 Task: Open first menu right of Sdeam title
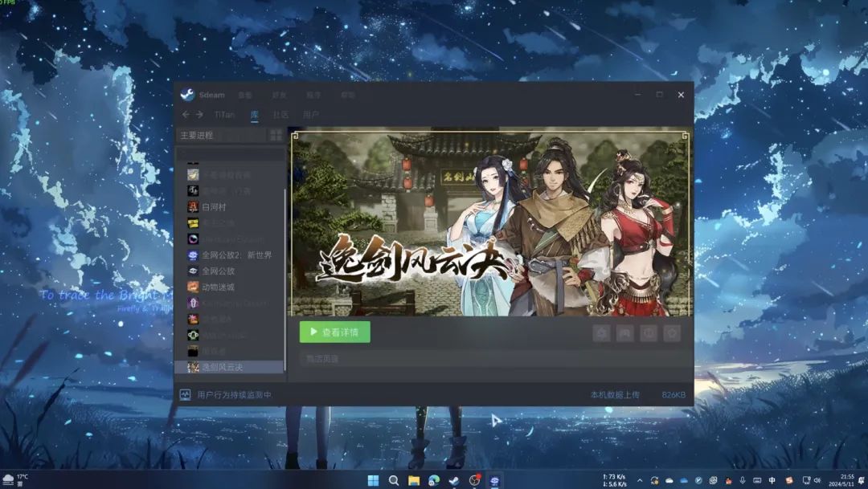pyautogui.click(x=245, y=95)
